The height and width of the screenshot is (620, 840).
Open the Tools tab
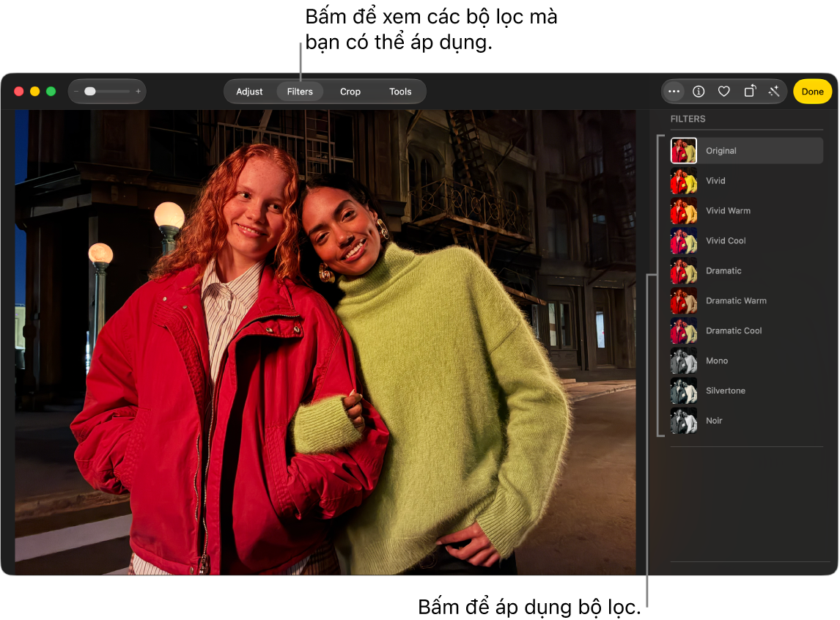pos(400,92)
